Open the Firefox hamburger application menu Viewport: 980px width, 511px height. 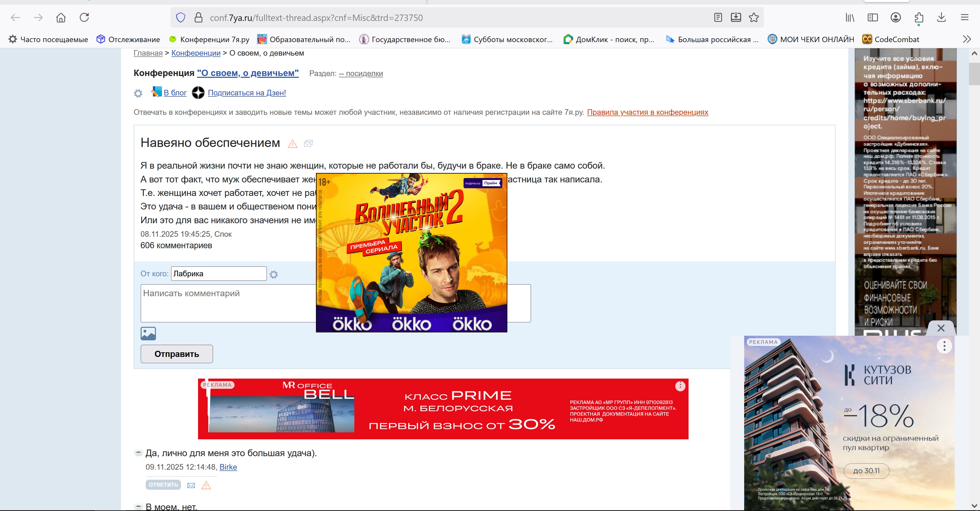(x=964, y=18)
